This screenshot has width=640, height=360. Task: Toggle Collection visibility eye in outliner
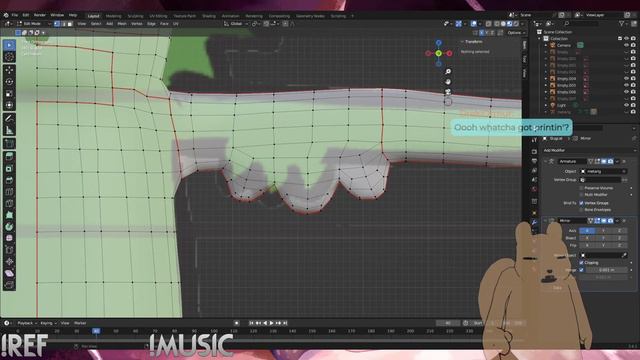(x=627, y=38)
